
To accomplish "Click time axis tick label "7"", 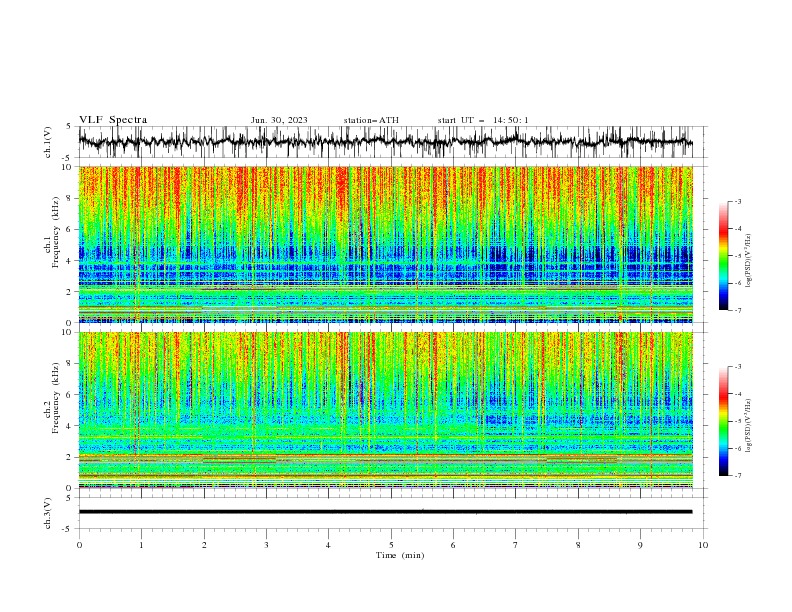I will 516,545.
